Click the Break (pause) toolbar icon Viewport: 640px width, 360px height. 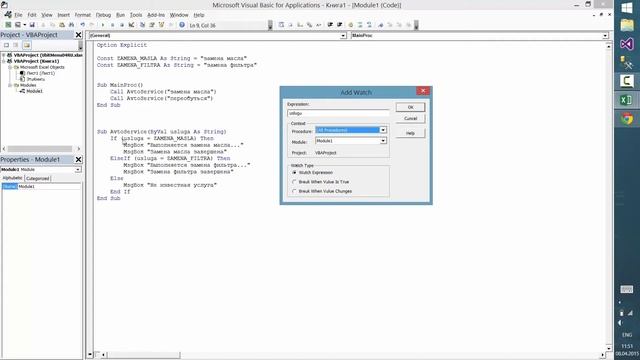tap(112, 25)
